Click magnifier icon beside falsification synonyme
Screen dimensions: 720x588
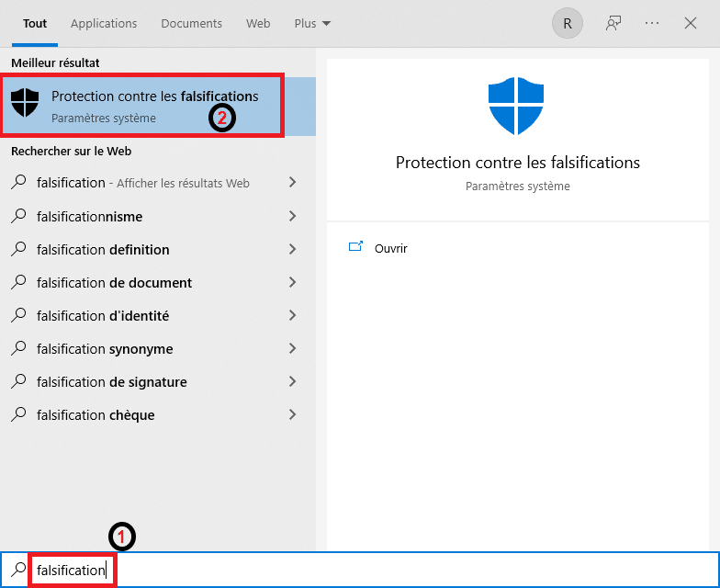[18, 347]
